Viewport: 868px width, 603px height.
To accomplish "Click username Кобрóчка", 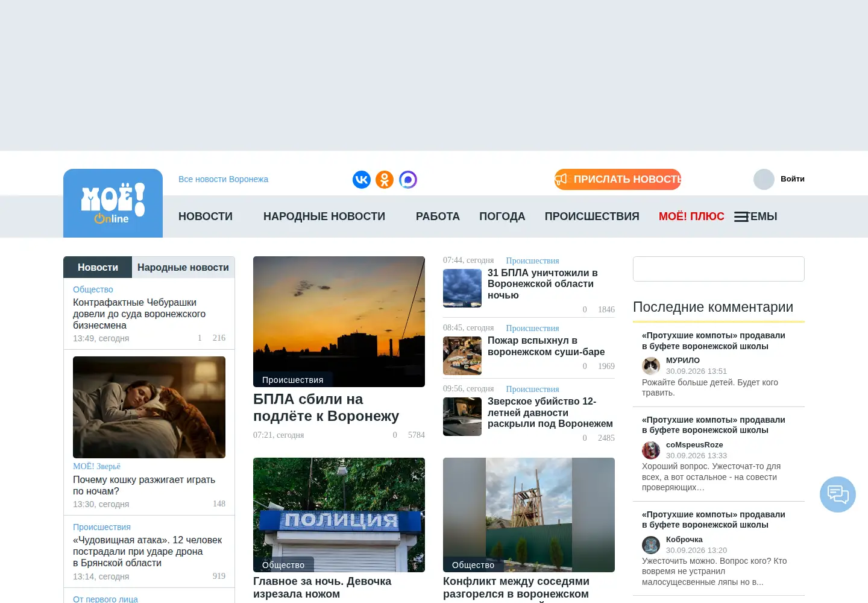I will pyautogui.click(x=684, y=539).
